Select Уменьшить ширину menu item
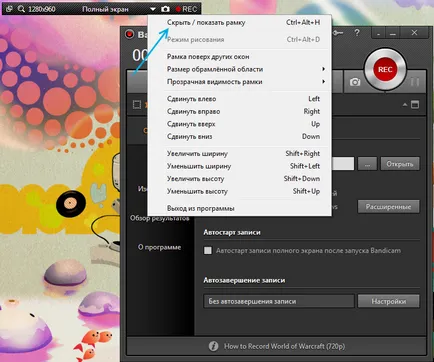Viewport: 434px width, 362px height. coord(240,166)
